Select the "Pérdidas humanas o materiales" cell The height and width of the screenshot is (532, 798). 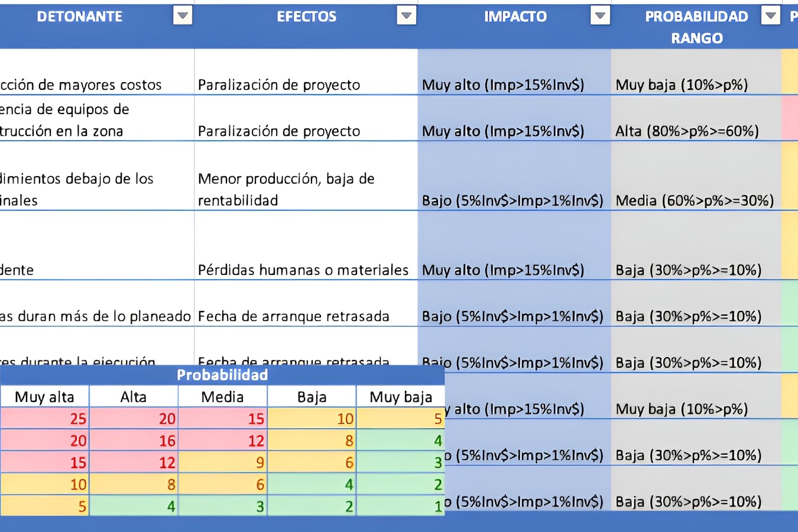coord(303,270)
